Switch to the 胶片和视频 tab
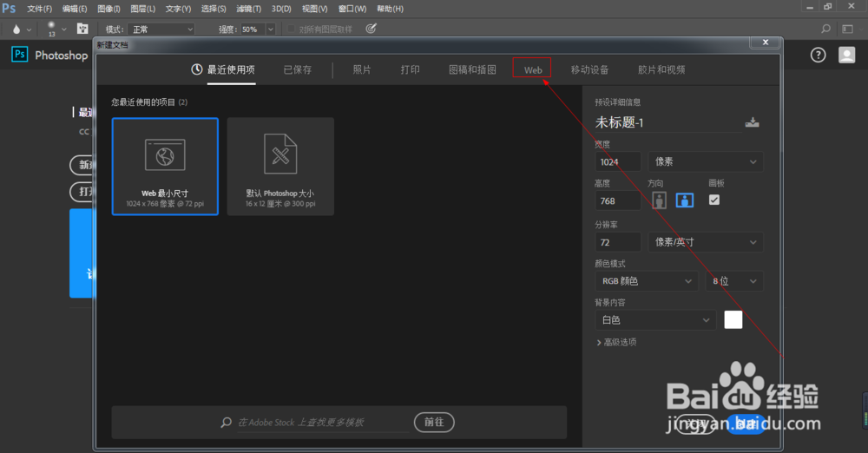Image resolution: width=868 pixels, height=453 pixels. click(x=661, y=69)
